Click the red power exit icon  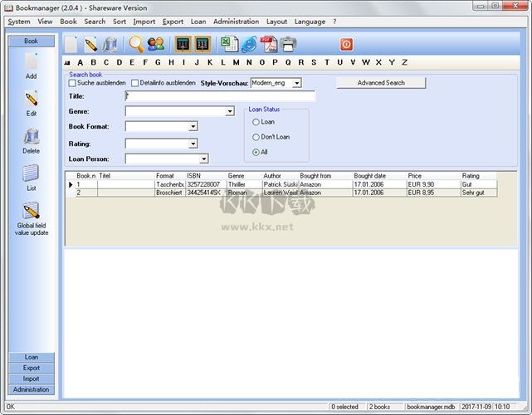click(346, 44)
